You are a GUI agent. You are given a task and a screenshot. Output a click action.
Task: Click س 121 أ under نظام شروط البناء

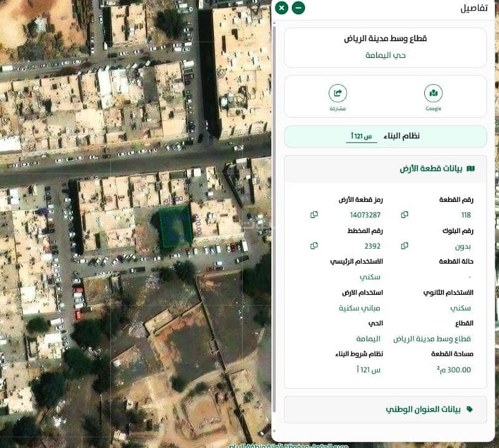[368, 370]
